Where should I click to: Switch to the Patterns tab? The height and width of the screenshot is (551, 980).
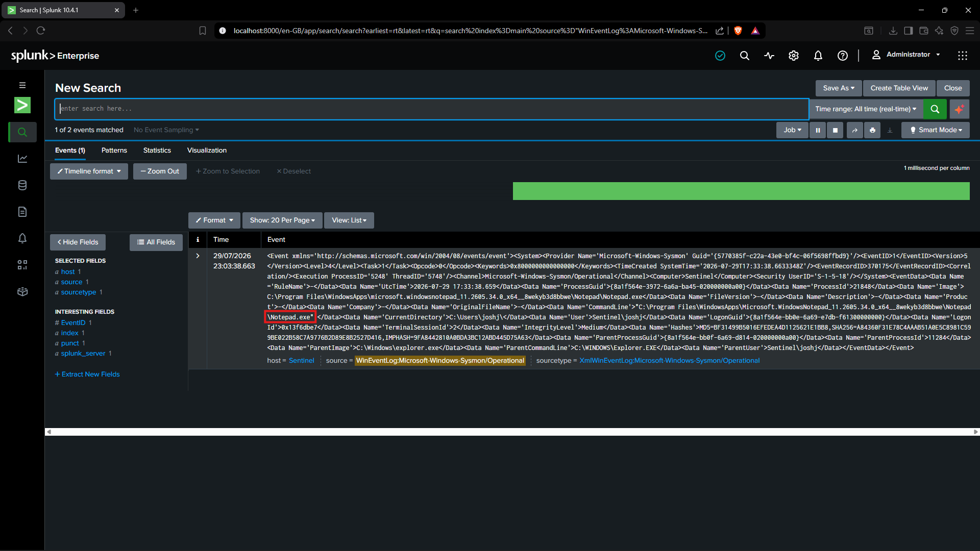click(114, 151)
